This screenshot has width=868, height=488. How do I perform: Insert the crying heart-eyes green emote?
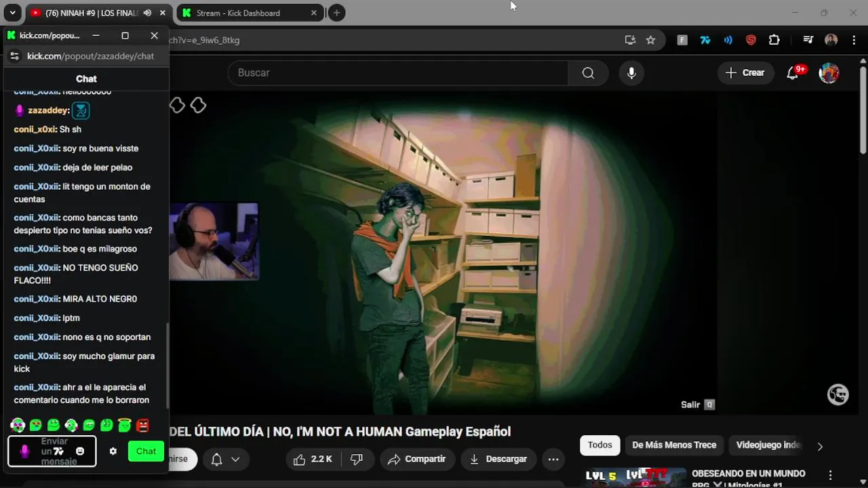[x=36, y=426]
